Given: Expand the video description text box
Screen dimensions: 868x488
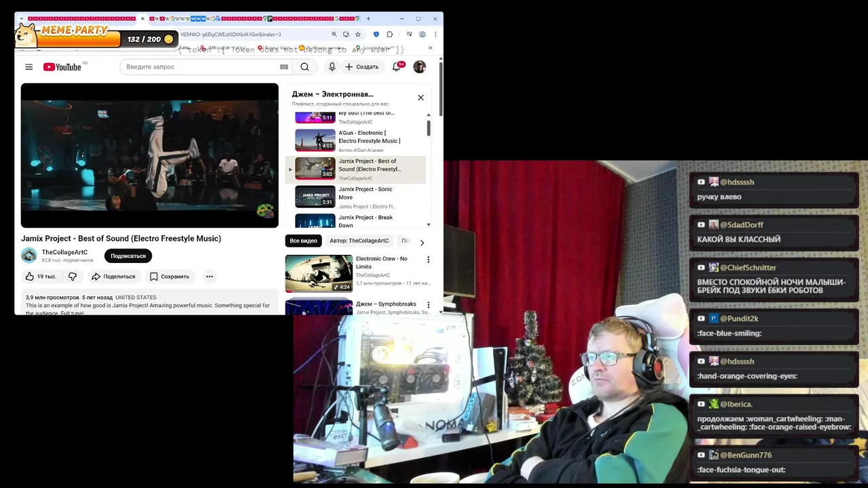Looking at the screenshot, I should click(x=149, y=304).
